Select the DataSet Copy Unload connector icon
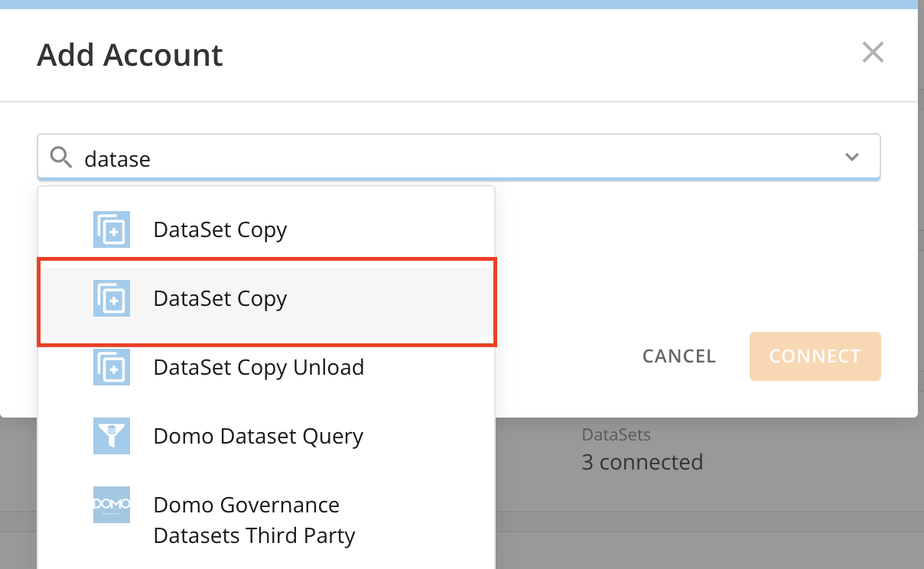 pos(112,367)
